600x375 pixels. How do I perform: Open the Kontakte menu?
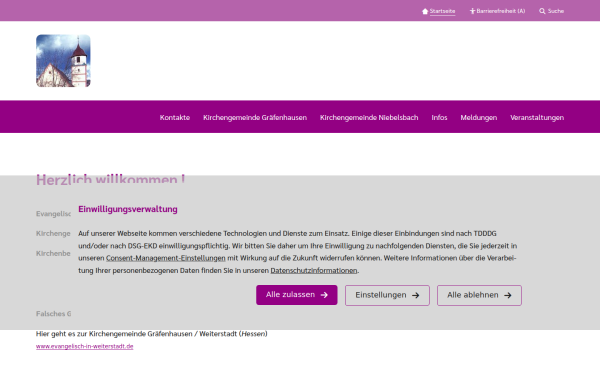175,117
